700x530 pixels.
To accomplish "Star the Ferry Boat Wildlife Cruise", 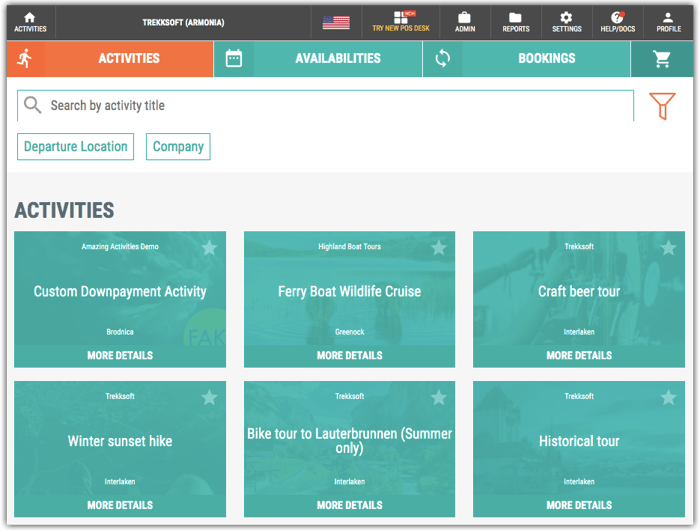I will click(x=438, y=248).
